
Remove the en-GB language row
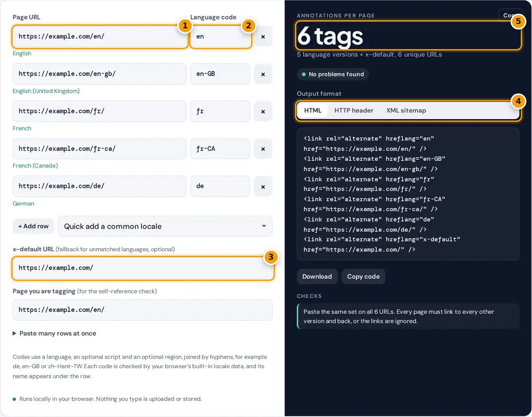point(263,74)
